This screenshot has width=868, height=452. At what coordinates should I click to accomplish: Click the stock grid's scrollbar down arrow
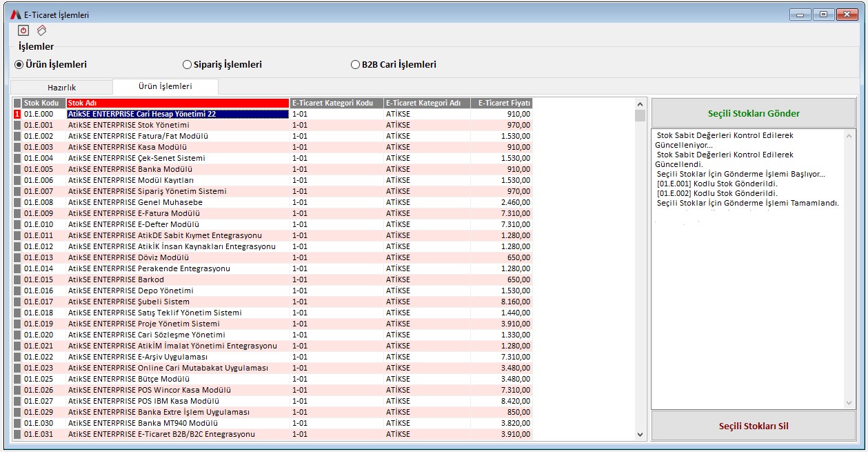(640, 435)
